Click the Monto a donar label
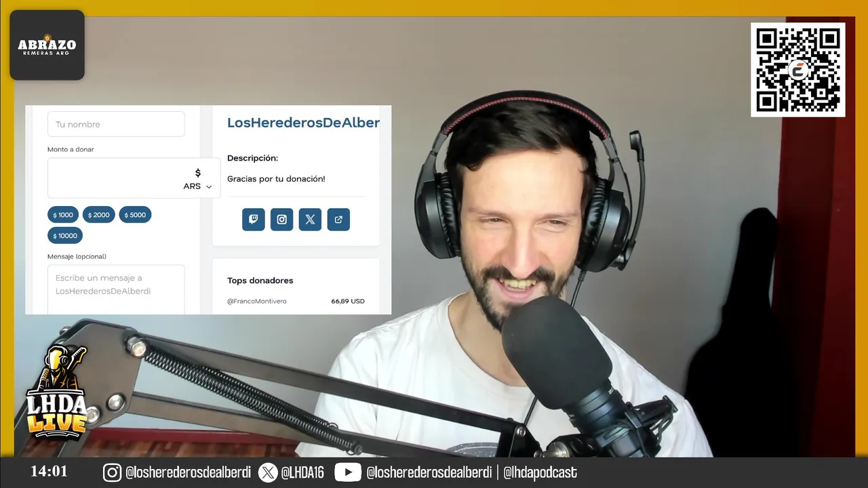The height and width of the screenshot is (488, 868). pyautogui.click(x=71, y=149)
